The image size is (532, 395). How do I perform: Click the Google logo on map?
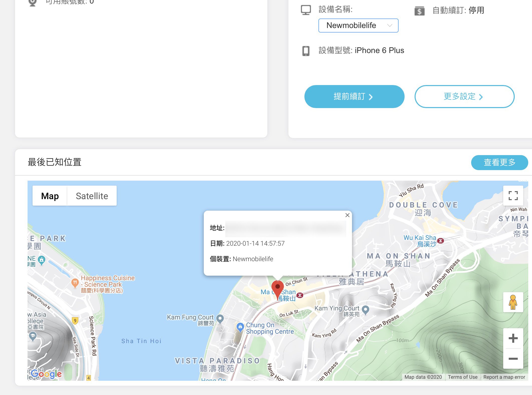47,374
